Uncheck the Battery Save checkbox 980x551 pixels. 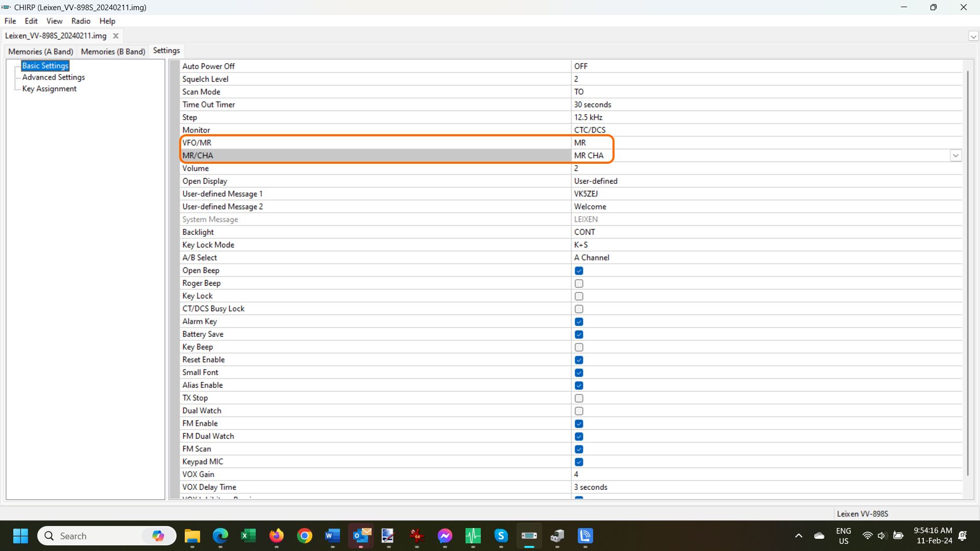coord(579,334)
